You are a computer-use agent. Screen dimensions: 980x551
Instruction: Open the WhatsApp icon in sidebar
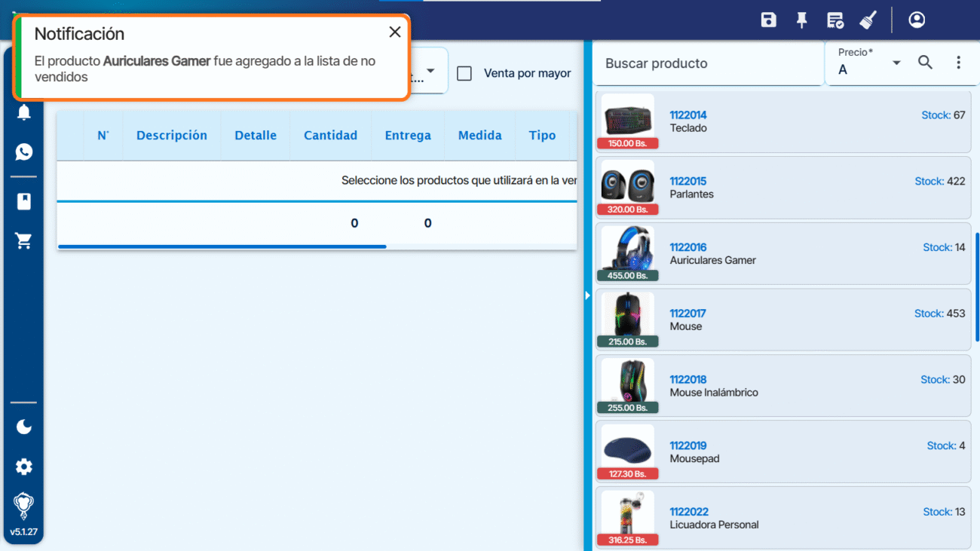(x=24, y=152)
